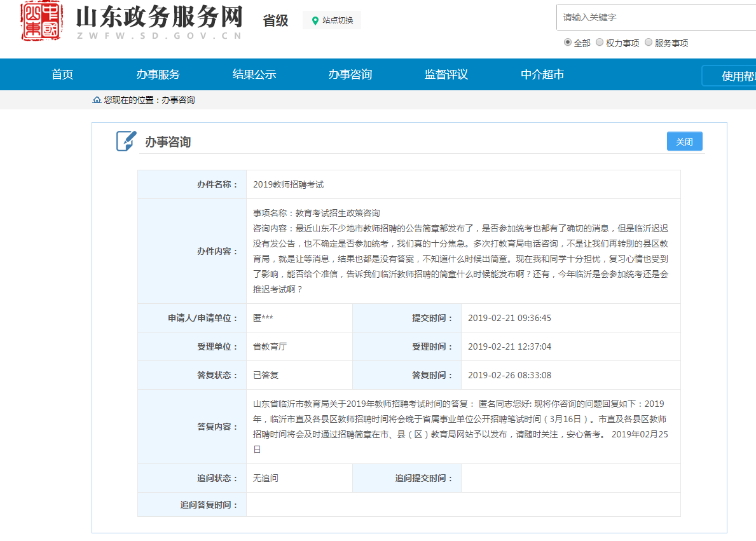Click the 办件名称 row label
Image resolution: width=756 pixels, height=541 pixels.
pyautogui.click(x=217, y=184)
